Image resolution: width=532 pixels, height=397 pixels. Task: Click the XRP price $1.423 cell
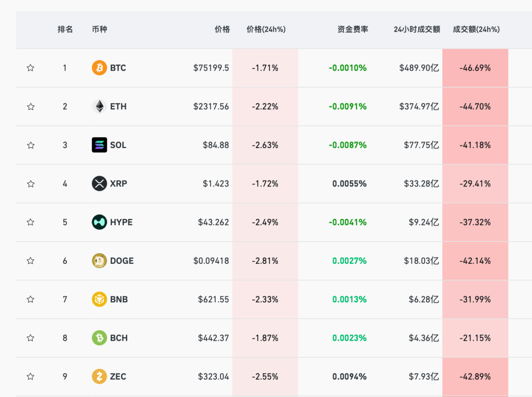pyautogui.click(x=216, y=183)
